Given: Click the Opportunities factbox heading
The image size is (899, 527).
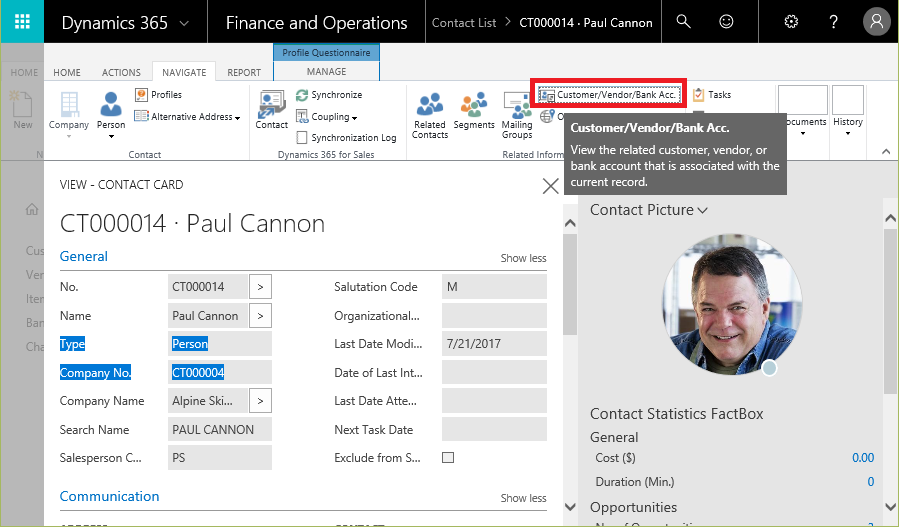Looking at the screenshot, I should coord(633,507).
